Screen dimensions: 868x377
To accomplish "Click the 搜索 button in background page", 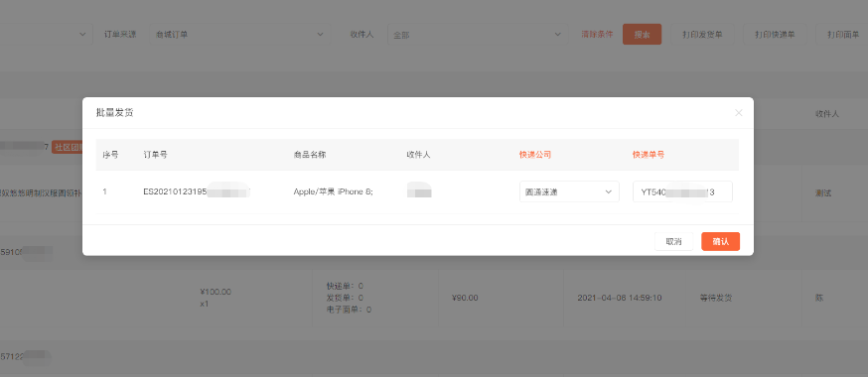I will pyautogui.click(x=643, y=35).
